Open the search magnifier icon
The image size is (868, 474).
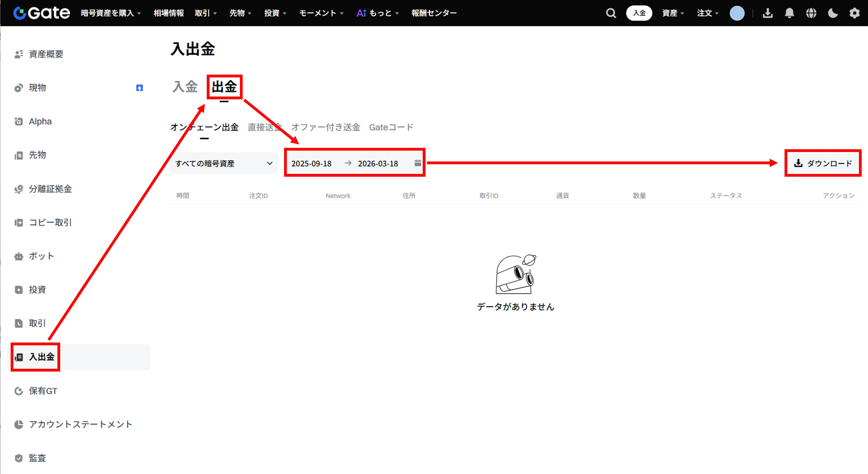coord(611,13)
